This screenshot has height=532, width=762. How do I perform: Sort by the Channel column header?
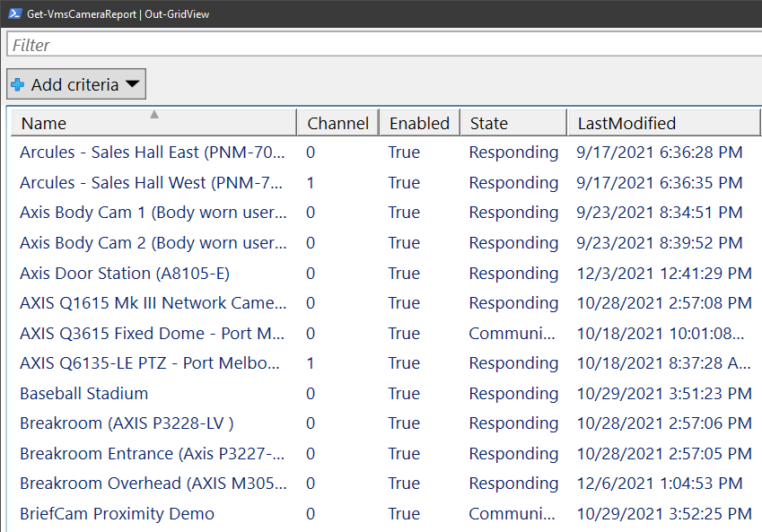coord(337,123)
